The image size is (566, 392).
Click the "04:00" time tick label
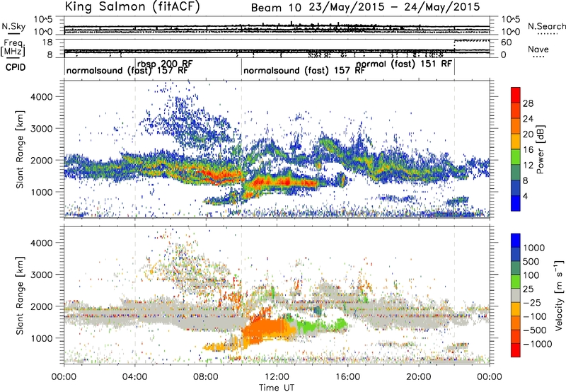pyautogui.click(x=134, y=377)
